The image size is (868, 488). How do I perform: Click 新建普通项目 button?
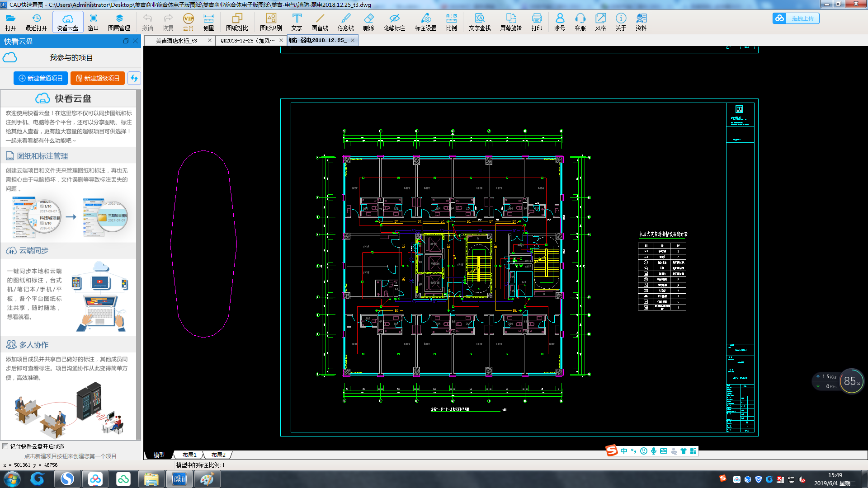41,78
